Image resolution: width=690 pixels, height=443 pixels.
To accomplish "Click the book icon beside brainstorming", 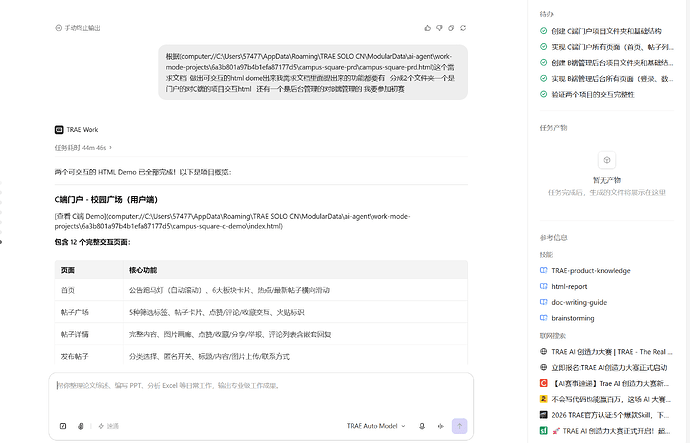I will (x=543, y=318).
